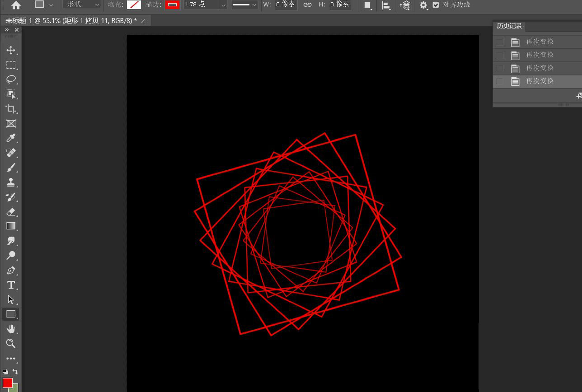Click the H height input field
The width and height of the screenshot is (582, 392).
(340, 5)
